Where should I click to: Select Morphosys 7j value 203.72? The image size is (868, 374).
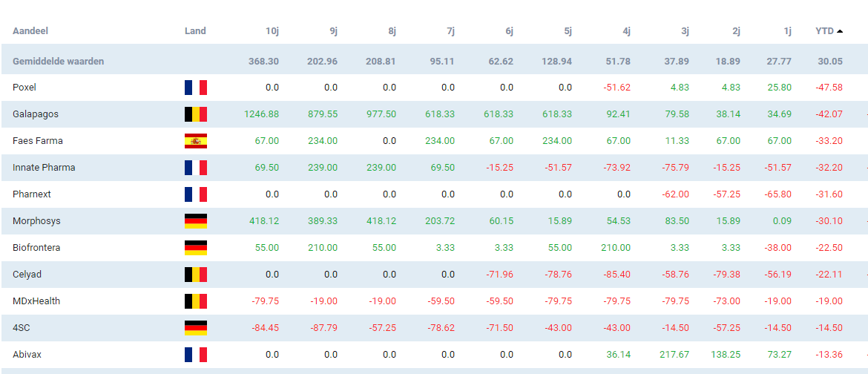439,221
